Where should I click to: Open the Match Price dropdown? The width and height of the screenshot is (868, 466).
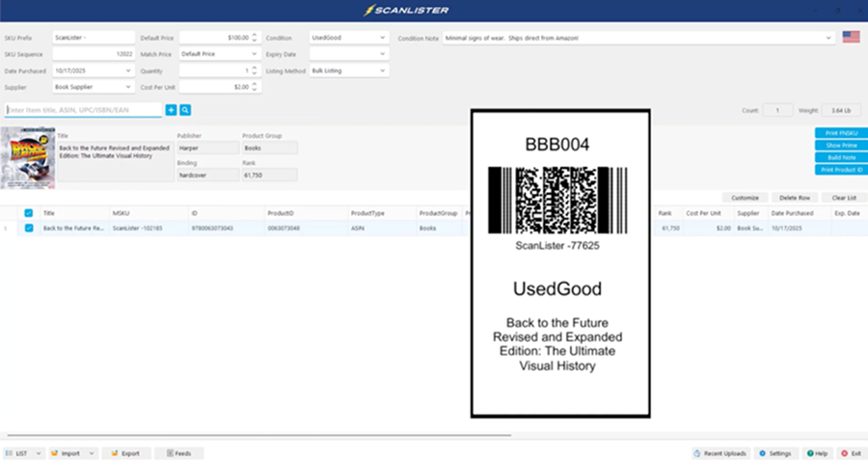(220, 54)
